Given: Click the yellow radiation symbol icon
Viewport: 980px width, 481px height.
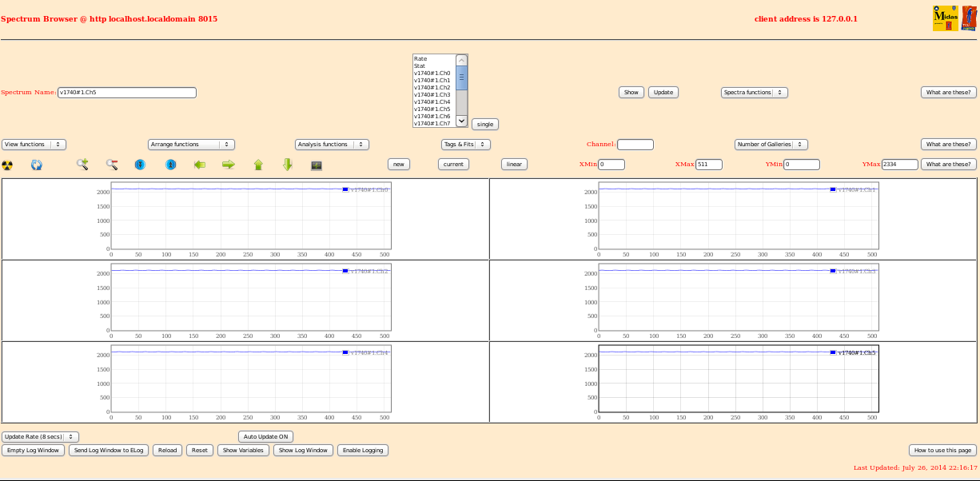Looking at the screenshot, I should tap(7, 165).
